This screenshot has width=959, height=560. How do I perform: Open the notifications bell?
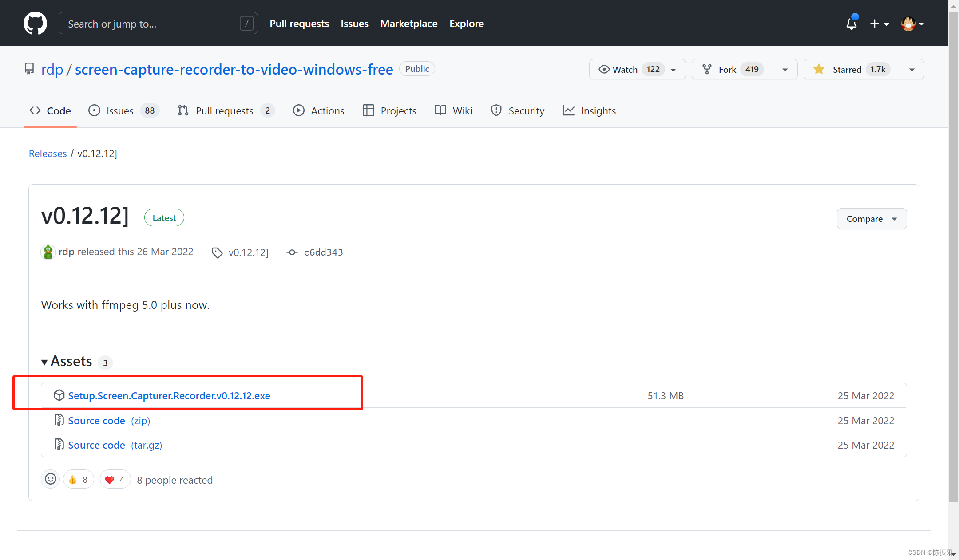[851, 23]
